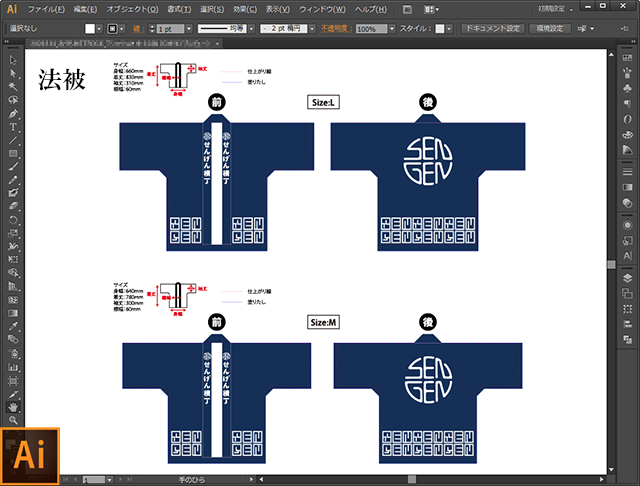Viewport: 640px width, 486px height.
Task: Open the Appearance panel icon
Action: tap(627, 225)
